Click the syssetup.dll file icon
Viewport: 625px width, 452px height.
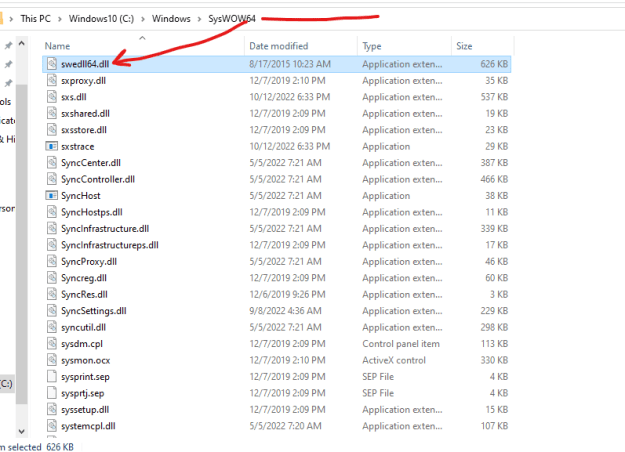52,409
